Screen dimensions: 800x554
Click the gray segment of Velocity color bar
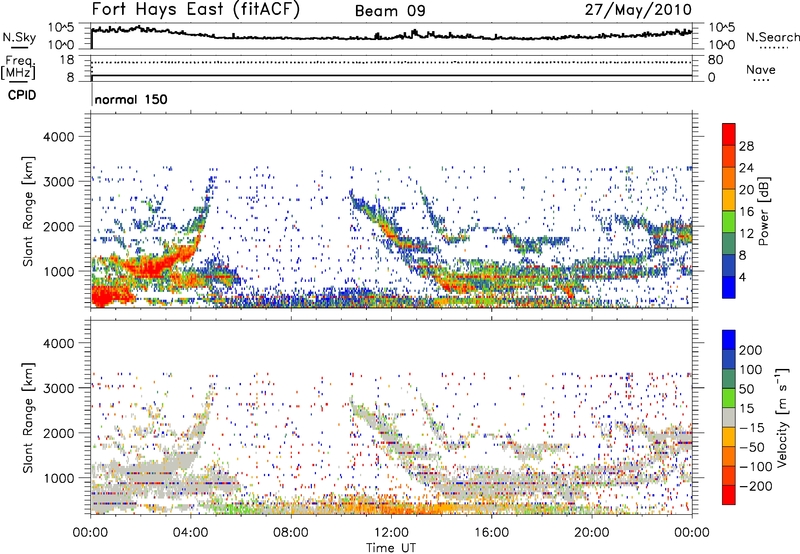tap(729, 417)
